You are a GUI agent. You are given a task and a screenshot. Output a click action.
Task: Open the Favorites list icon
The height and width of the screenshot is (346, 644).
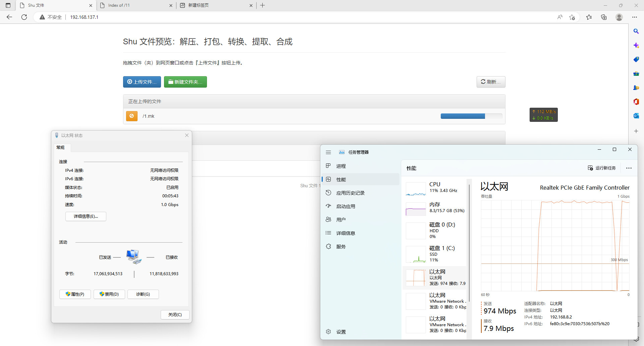coord(589,17)
